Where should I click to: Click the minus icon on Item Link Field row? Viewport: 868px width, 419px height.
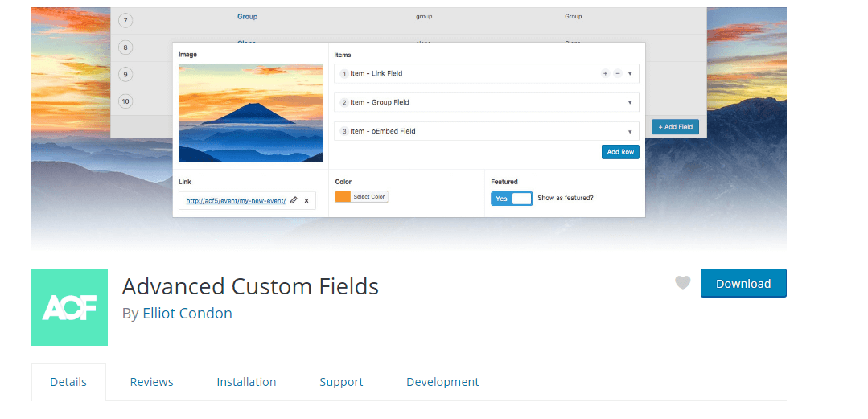pyautogui.click(x=618, y=74)
